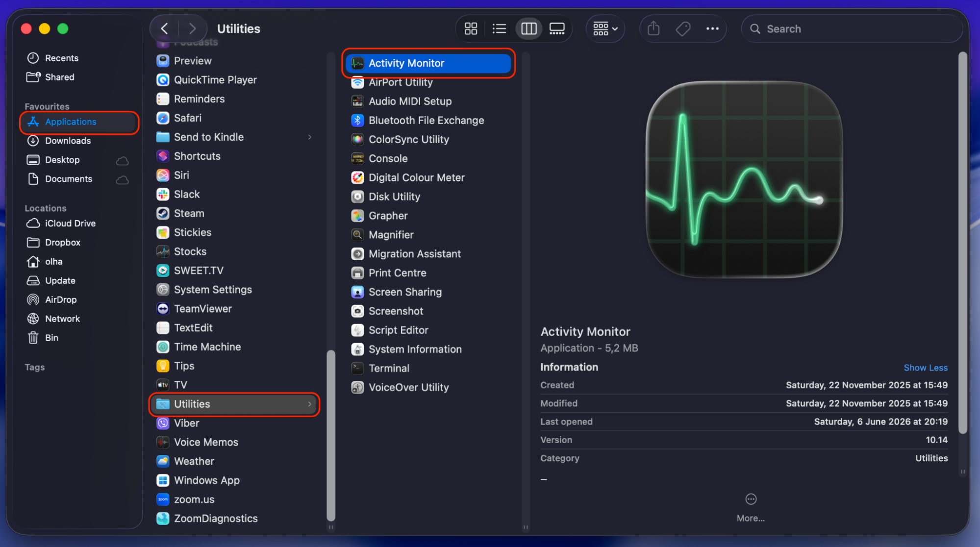This screenshot has height=547, width=980.
Task: Open the toolbar more actions ellipsis menu
Action: click(712, 29)
